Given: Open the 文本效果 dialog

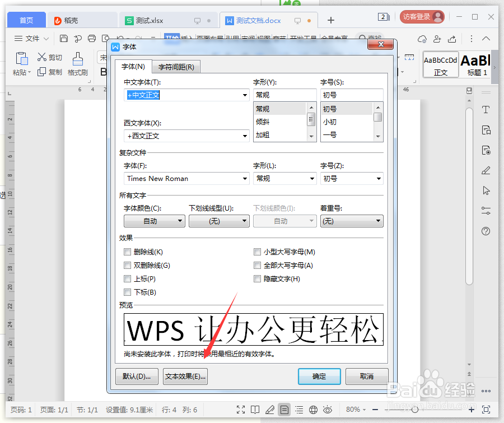Looking at the screenshot, I should tap(185, 376).
